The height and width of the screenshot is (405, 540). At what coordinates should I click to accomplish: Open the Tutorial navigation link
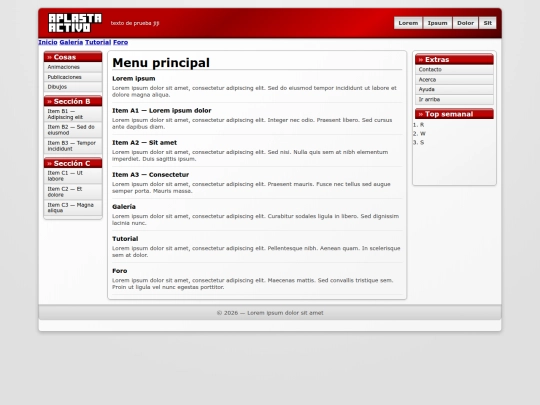point(98,42)
